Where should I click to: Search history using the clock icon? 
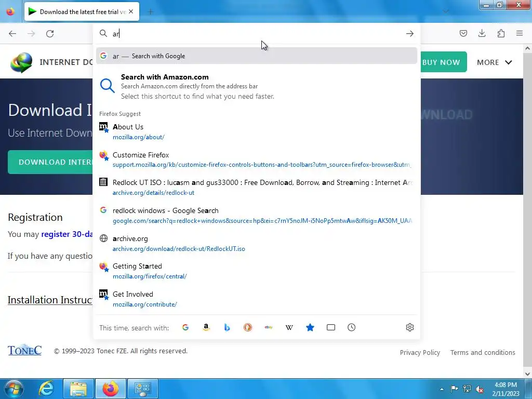point(352,327)
